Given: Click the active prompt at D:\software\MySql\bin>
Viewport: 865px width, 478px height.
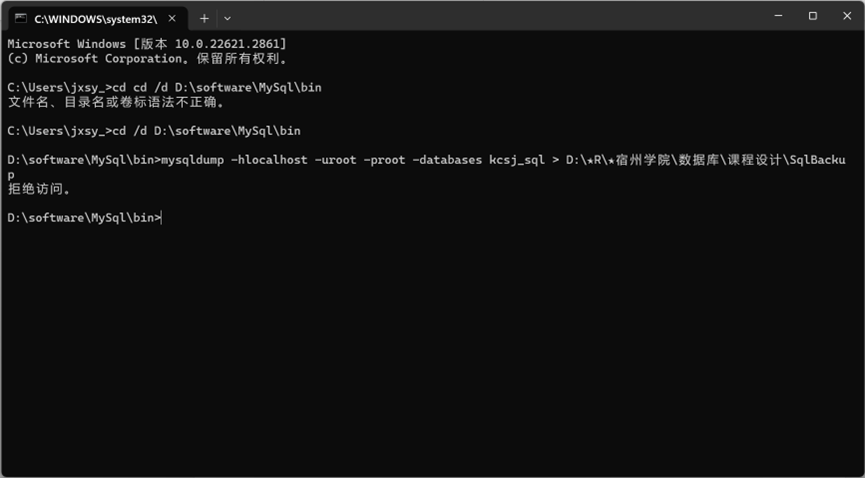Looking at the screenshot, I should pyautogui.click(x=84, y=218).
